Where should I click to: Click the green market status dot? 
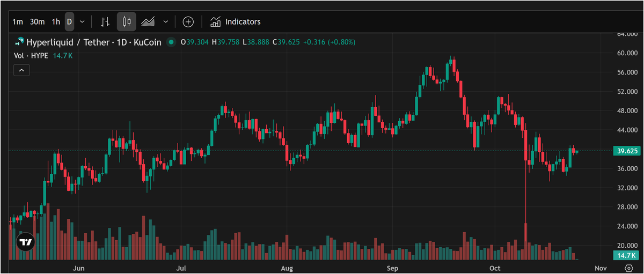(x=172, y=42)
